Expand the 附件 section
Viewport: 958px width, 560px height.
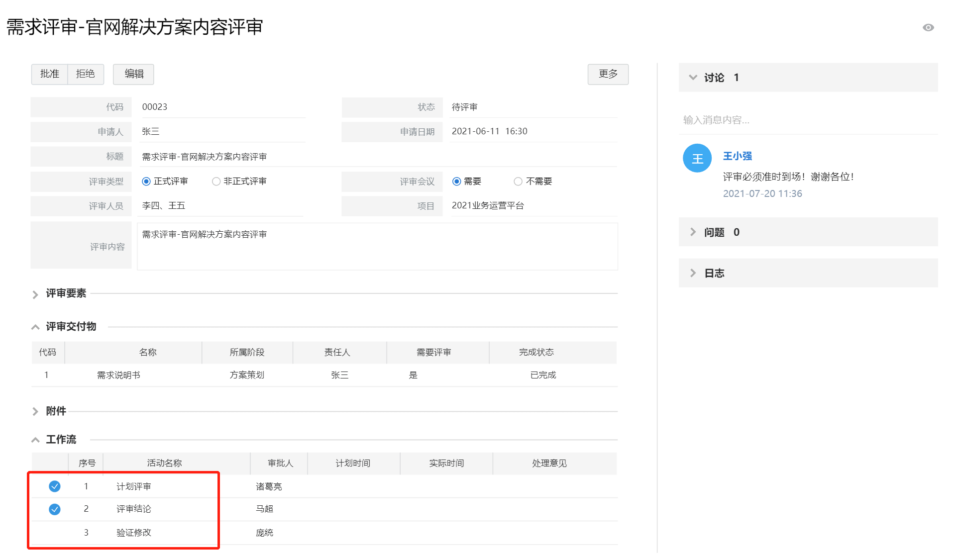[35, 411]
